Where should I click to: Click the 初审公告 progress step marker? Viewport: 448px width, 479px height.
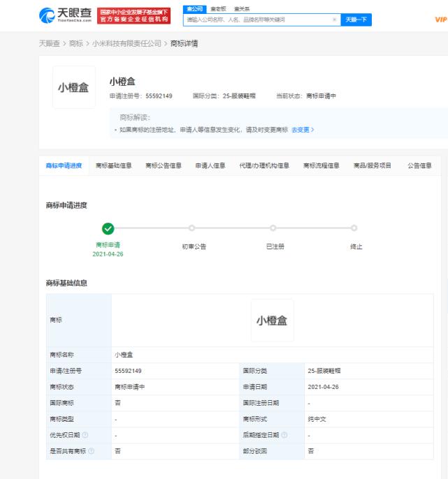191,228
